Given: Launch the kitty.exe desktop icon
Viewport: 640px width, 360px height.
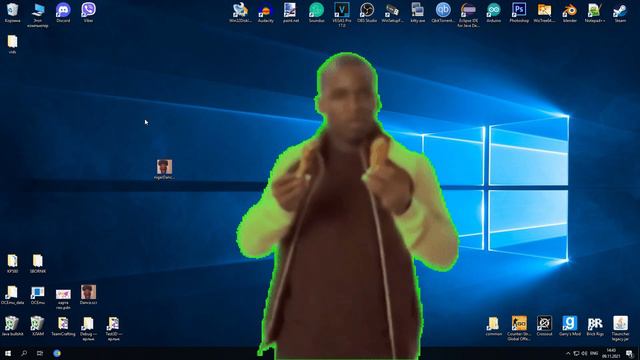Looking at the screenshot, I should click(x=418, y=13).
